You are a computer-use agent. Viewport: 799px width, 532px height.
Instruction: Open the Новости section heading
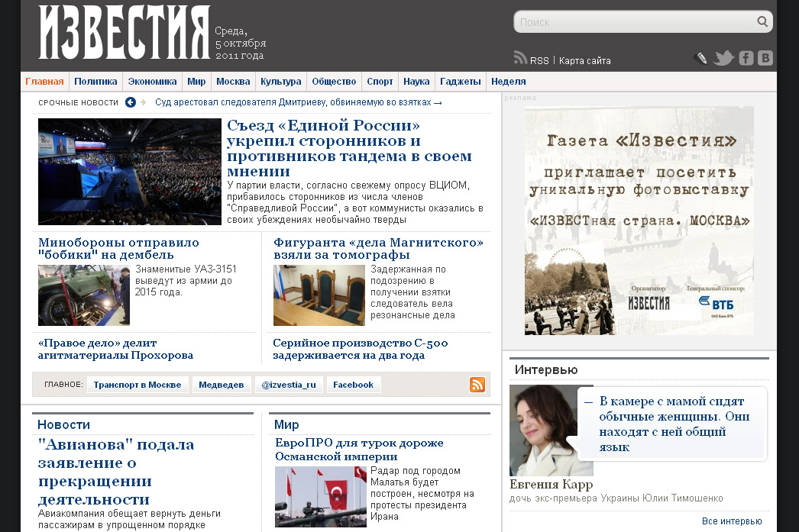tap(63, 424)
